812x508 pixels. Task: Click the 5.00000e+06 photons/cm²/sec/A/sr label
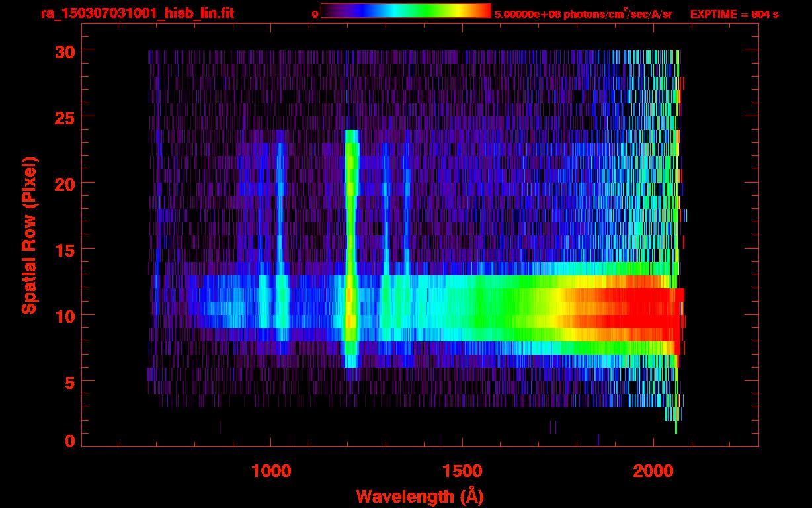coord(583,13)
